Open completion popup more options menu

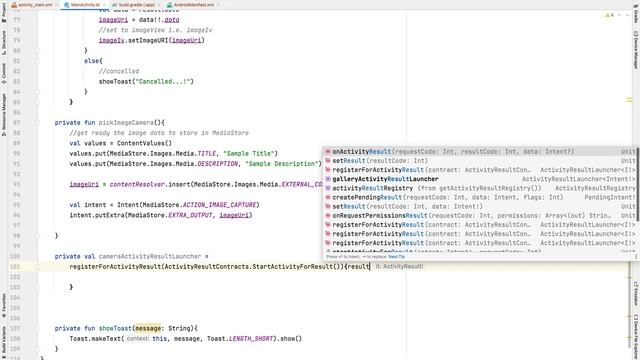(636, 257)
